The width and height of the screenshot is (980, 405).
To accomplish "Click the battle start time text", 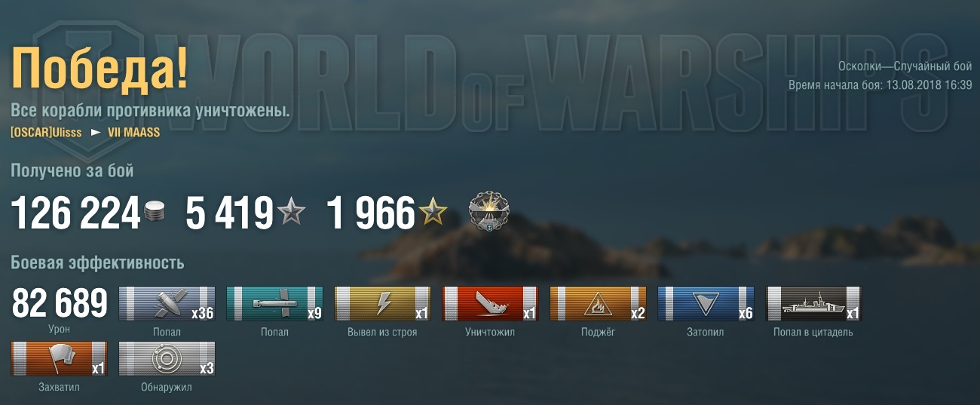I will click(x=880, y=84).
